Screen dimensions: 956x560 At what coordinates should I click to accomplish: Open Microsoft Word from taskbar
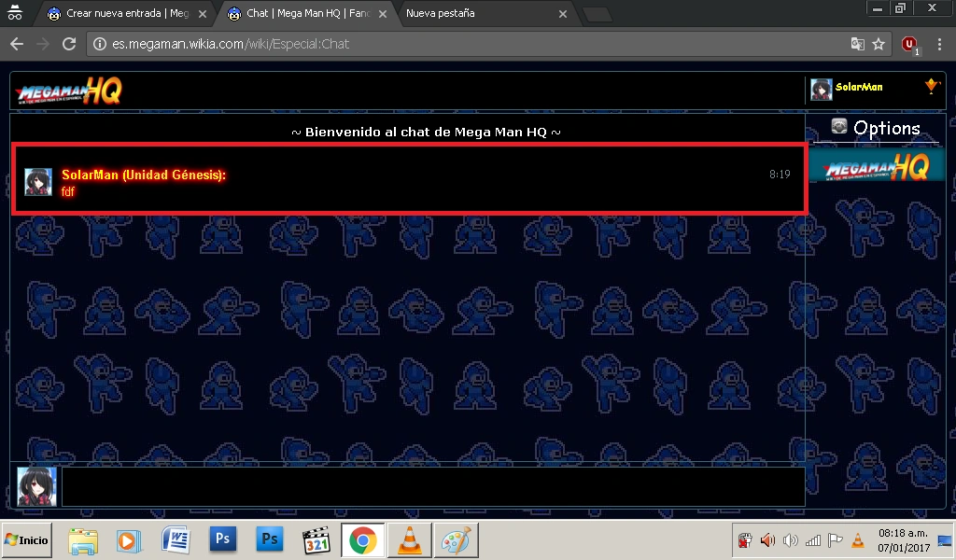(x=176, y=539)
